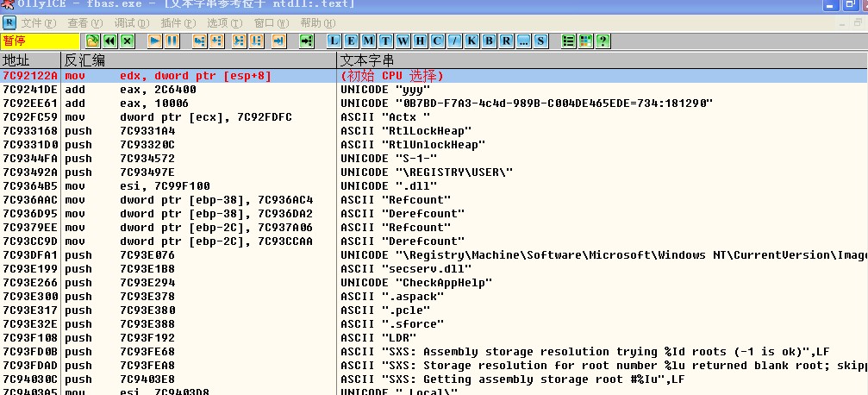
Task: Select the ASCII ".aspack" row
Action: click(434, 297)
